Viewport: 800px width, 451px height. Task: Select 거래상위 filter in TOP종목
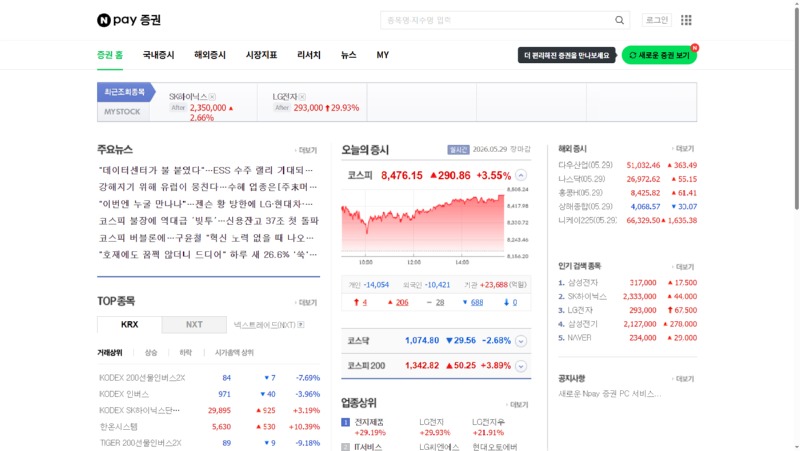(110, 353)
